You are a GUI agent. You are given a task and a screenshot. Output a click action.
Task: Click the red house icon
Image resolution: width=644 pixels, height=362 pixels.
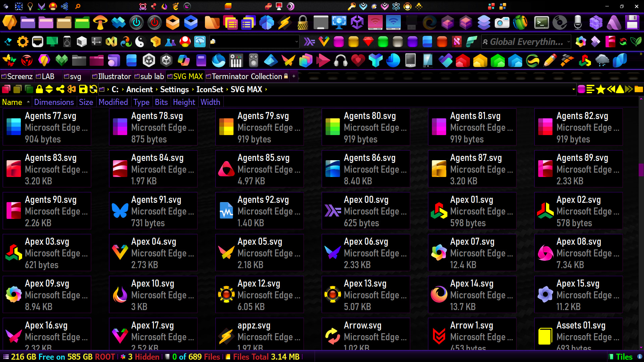(x=463, y=61)
